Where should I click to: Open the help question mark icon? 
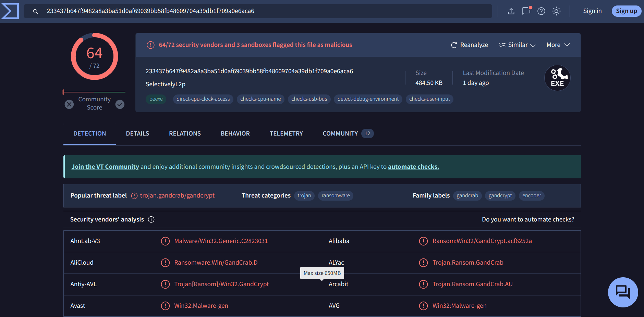(x=541, y=11)
